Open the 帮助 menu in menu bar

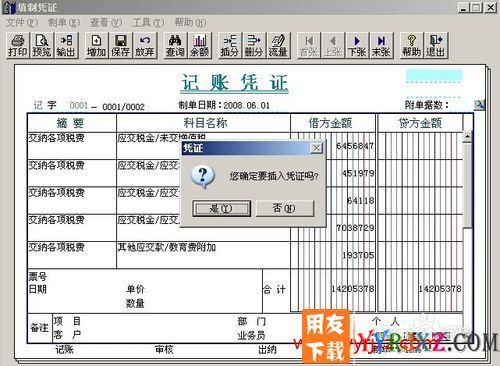[190, 23]
